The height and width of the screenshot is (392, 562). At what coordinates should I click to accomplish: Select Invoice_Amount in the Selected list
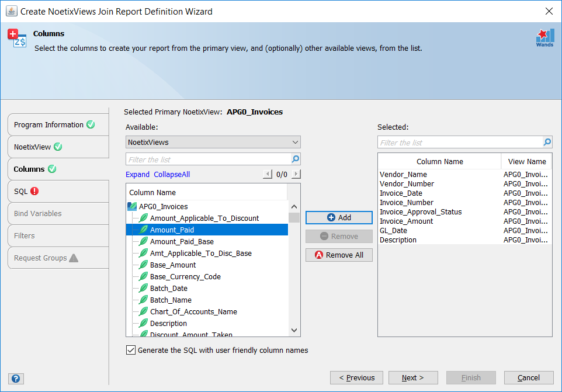[407, 221]
